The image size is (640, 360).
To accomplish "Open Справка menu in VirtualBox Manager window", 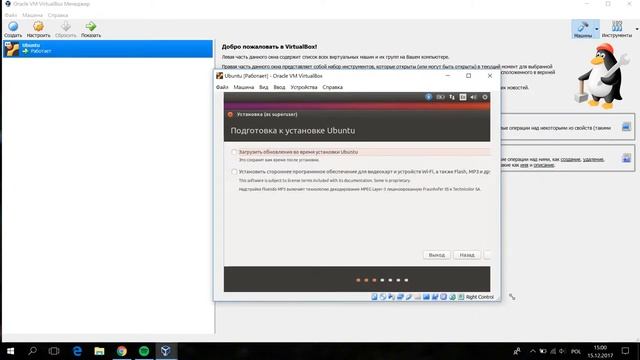I will pos(58,15).
